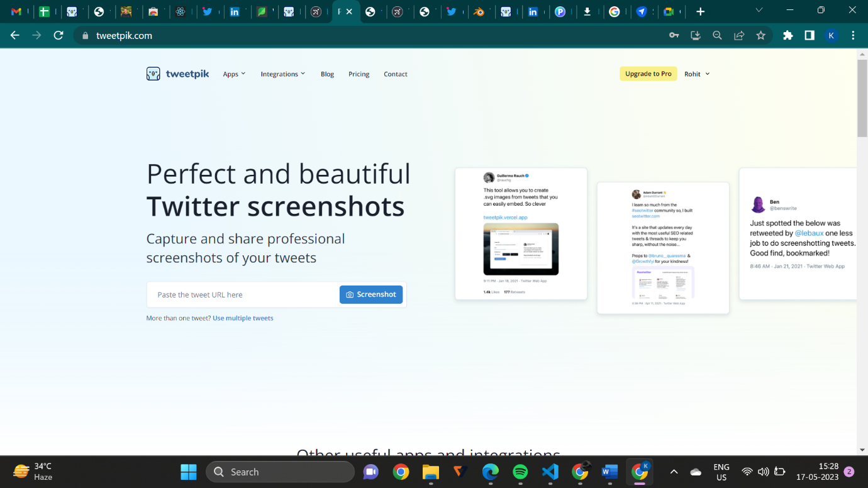Follow the Use multiple tweets link
The width and height of the screenshot is (868, 488).
243,318
